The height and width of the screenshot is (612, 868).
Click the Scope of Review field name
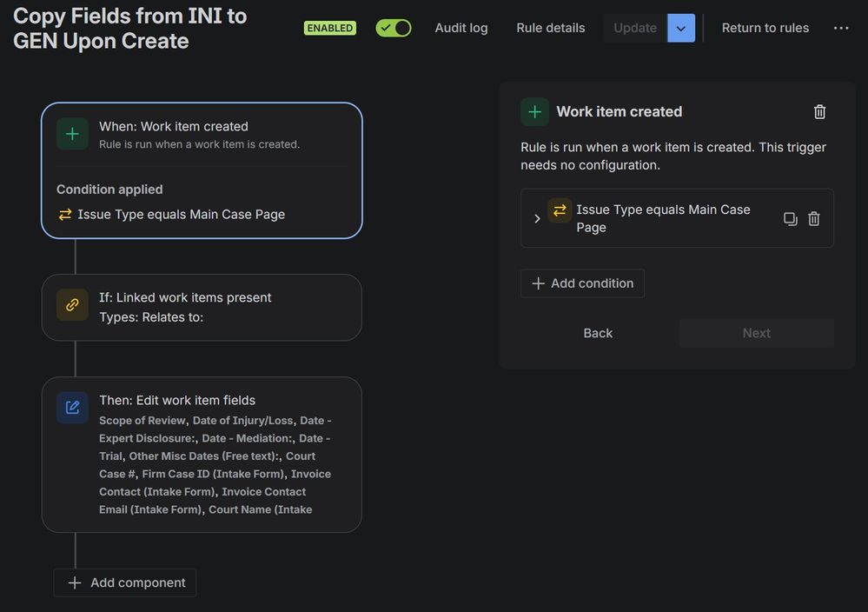tap(142, 421)
